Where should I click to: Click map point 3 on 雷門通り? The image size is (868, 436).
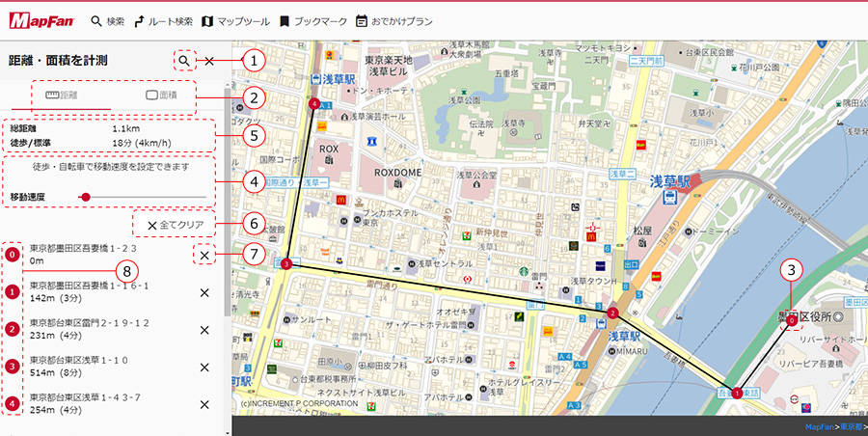pos(285,264)
